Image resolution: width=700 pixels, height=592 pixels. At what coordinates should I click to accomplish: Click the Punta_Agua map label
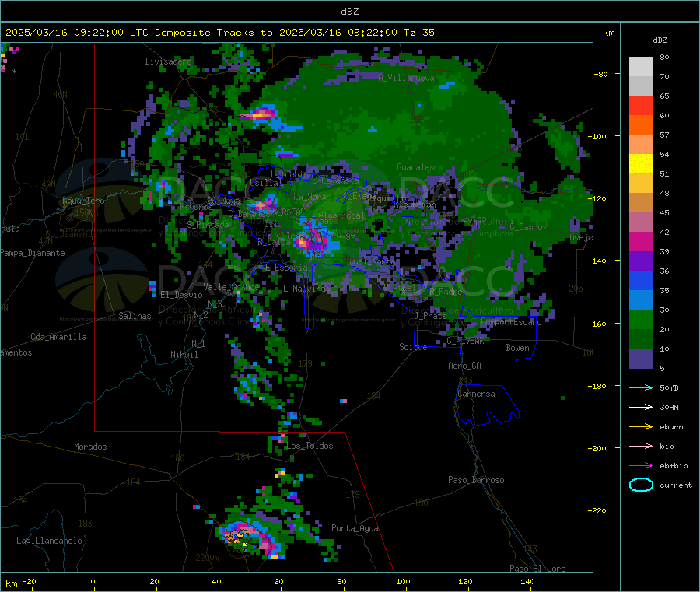[355, 528]
